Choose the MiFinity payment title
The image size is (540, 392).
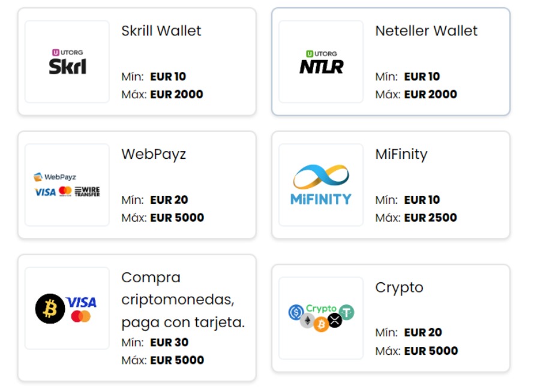coord(401,154)
